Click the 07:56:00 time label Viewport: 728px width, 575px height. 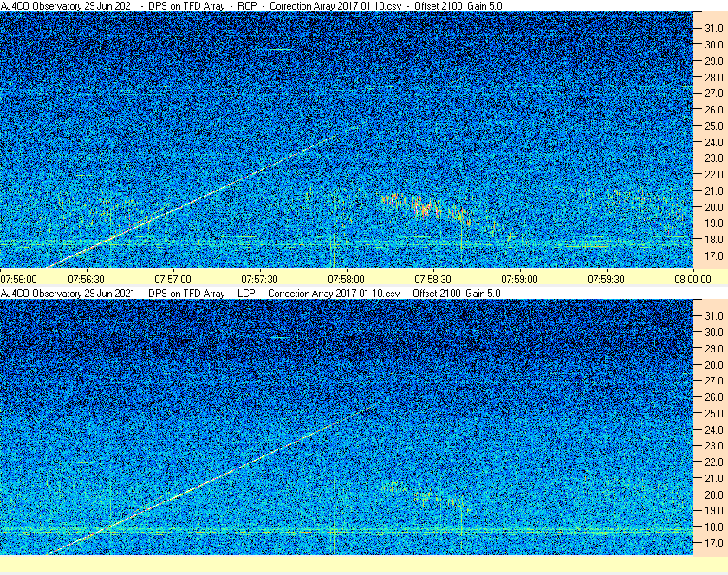click(x=18, y=279)
